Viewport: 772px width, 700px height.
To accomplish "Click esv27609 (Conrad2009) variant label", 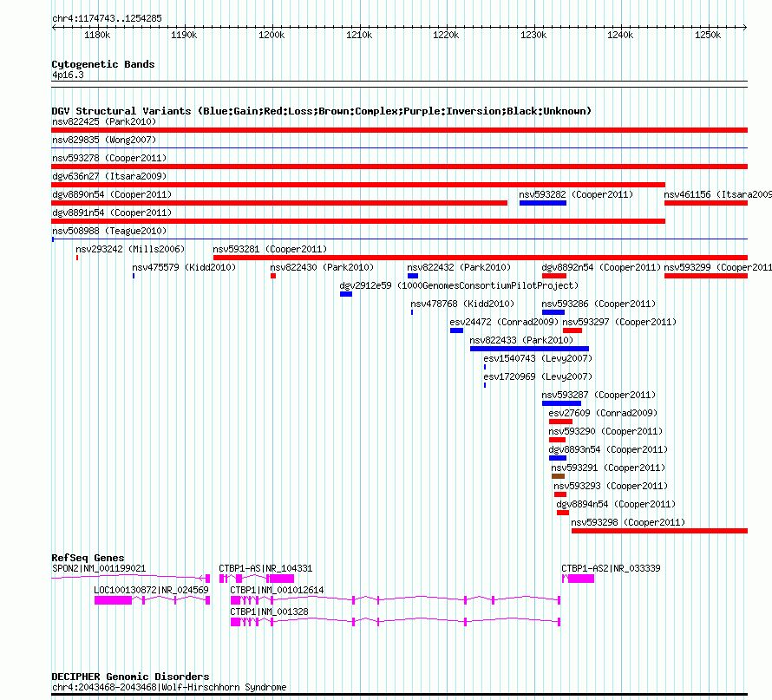I will 603,413.
